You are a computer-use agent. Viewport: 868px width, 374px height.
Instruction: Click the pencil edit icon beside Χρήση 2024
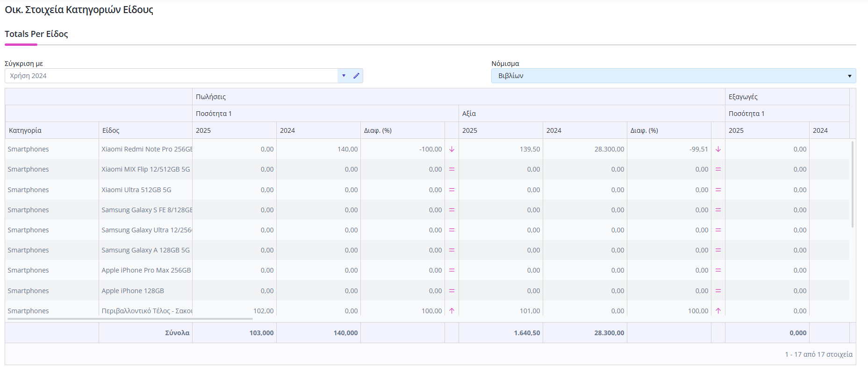pyautogui.click(x=356, y=76)
